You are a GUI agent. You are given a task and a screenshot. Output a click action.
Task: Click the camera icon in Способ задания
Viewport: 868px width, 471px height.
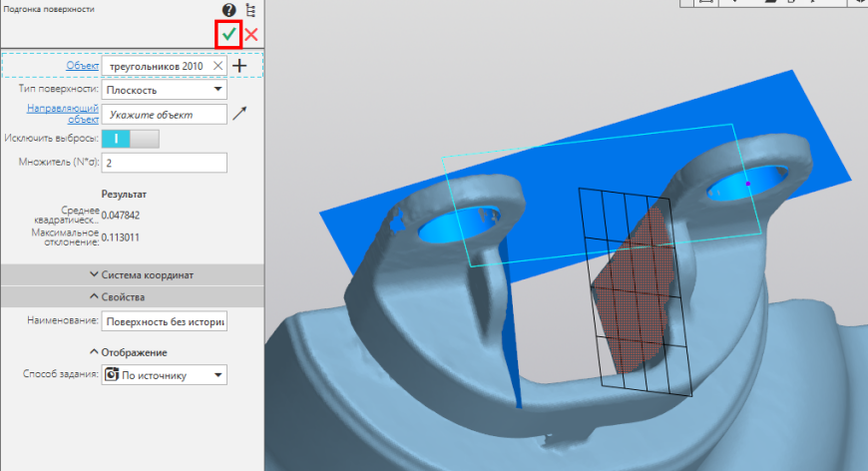pyautogui.click(x=112, y=374)
